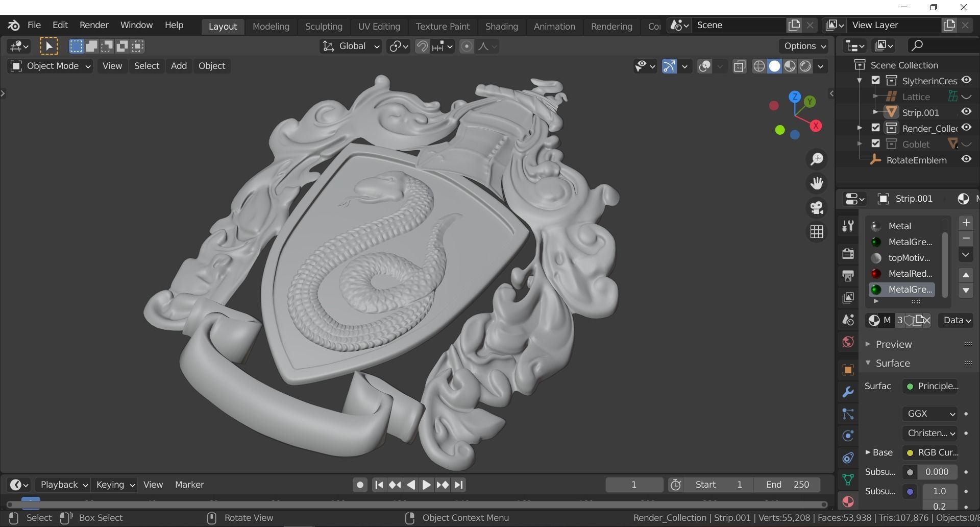Screen dimensions: 980x527
Task: Open the World properties tab
Action: (x=848, y=342)
